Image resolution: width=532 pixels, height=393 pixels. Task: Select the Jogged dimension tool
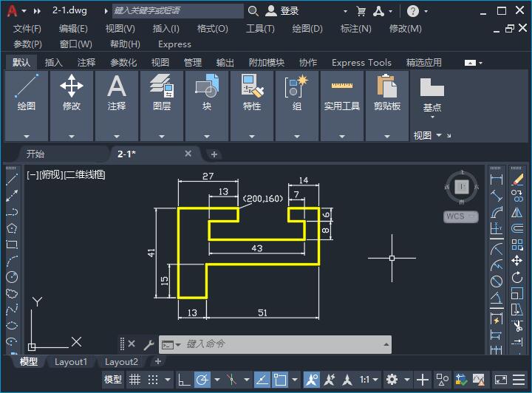coord(497,265)
